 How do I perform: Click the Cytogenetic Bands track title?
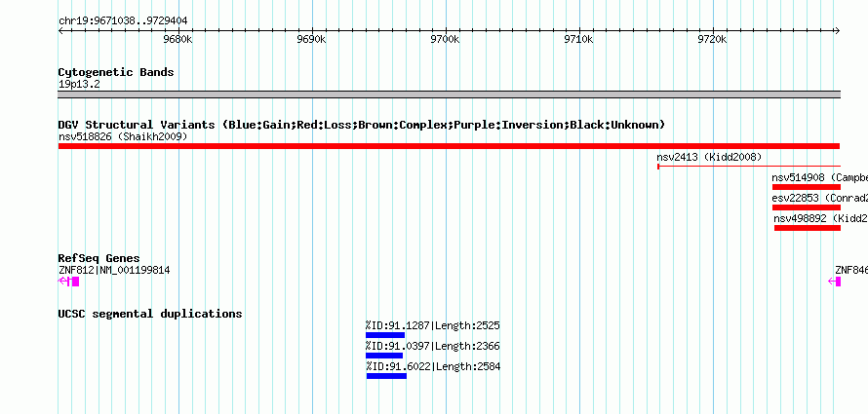(x=116, y=72)
